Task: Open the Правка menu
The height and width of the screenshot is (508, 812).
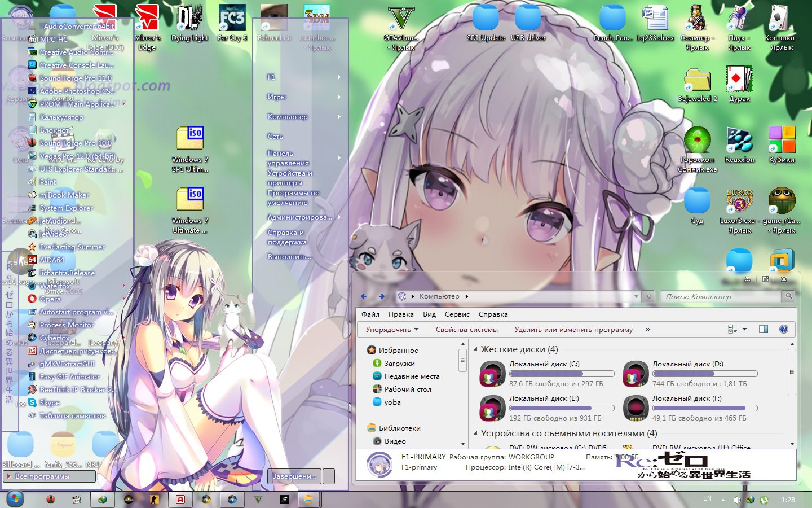Action: coord(401,314)
